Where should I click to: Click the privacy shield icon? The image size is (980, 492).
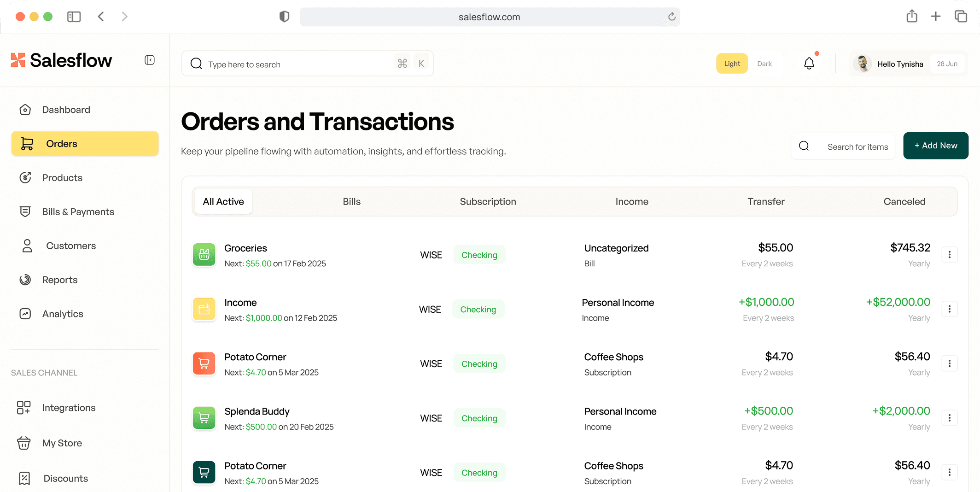[x=284, y=17]
